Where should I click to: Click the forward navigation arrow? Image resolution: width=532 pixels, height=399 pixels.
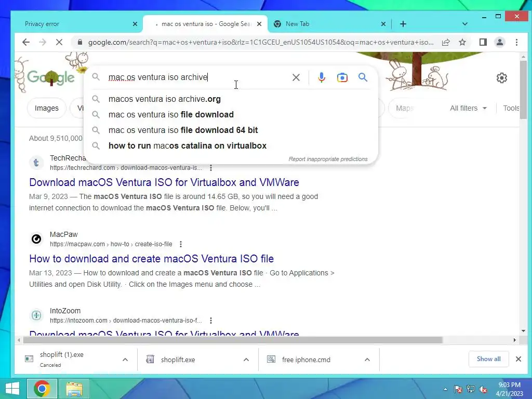click(43, 42)
